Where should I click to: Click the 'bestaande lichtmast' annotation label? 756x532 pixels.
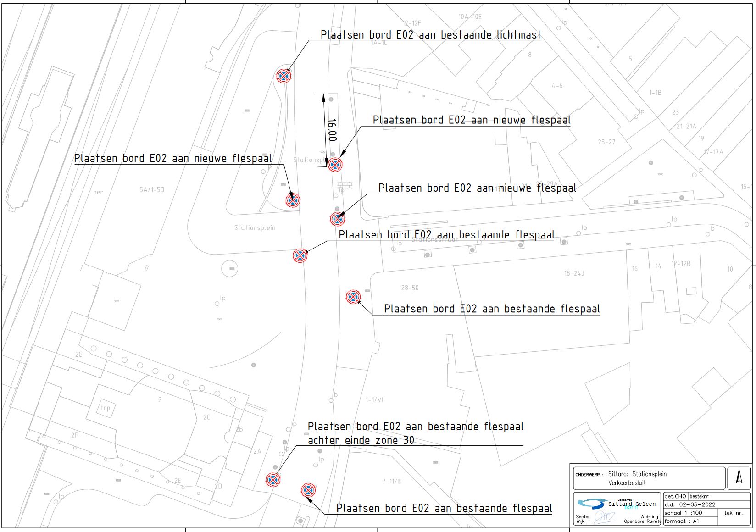pos(431,35)
